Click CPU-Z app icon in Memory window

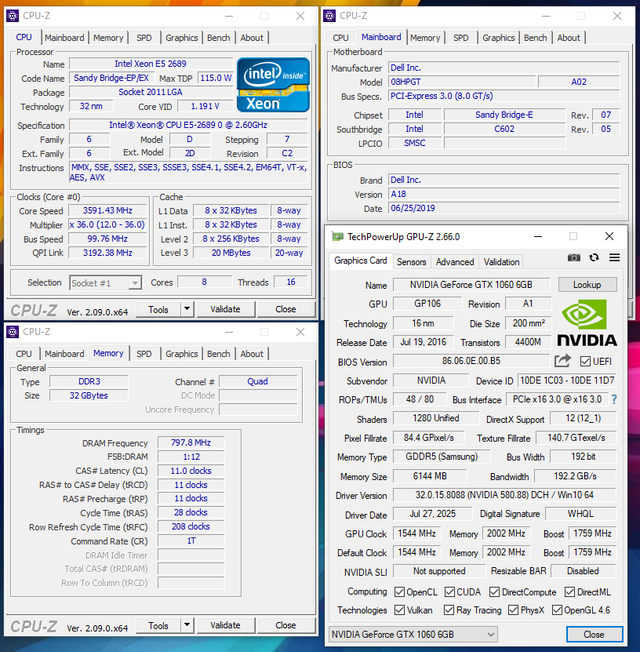12,332
